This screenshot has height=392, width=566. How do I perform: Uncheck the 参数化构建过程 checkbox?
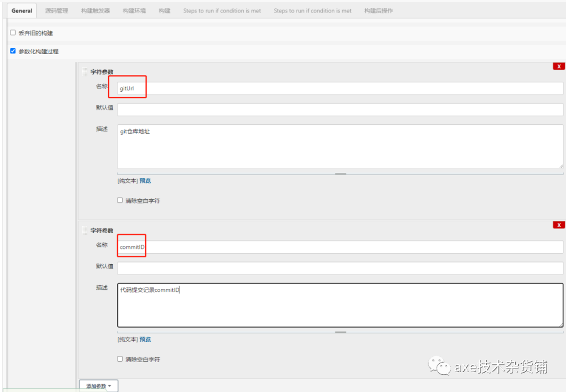pyautogui.click(x=13, y=51)
